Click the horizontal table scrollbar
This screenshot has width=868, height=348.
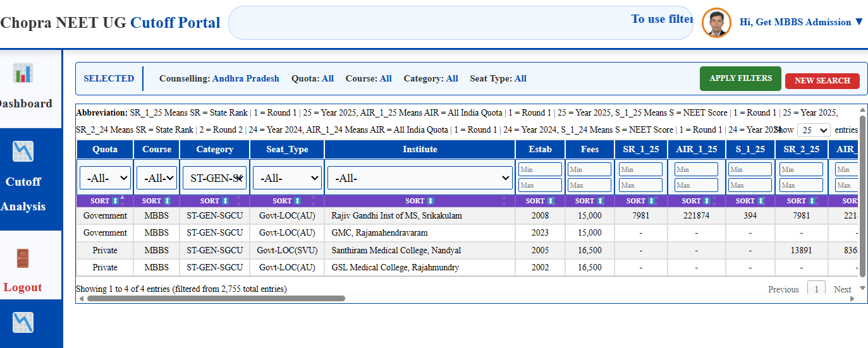216,299
